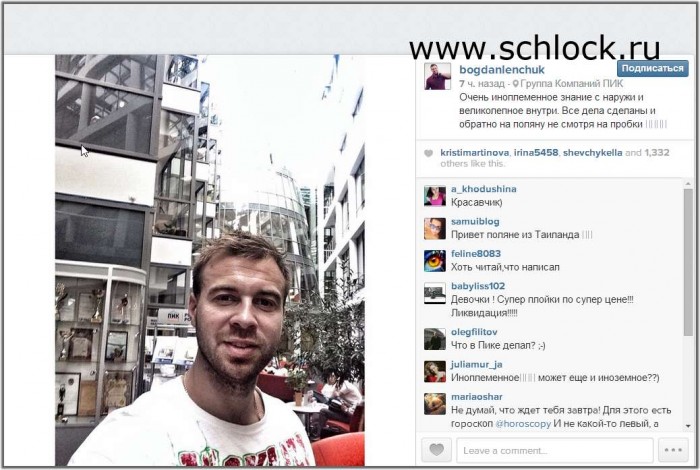Image resolution: width=700 pixels, height=470 pixels.
Task: Open the three-dots more options button
Action: [x=673, y=450]
